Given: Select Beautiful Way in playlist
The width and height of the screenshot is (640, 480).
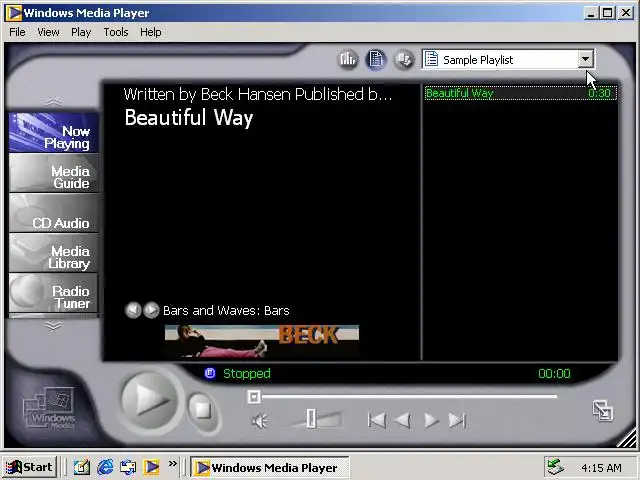Looking at the screenshot, I should pos(520,93).
